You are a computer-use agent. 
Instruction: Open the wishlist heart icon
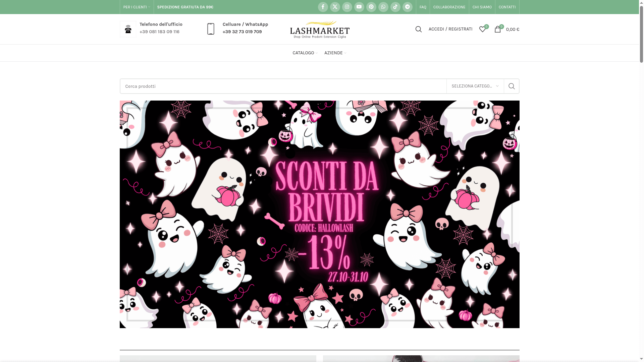(x=482, y=29)
